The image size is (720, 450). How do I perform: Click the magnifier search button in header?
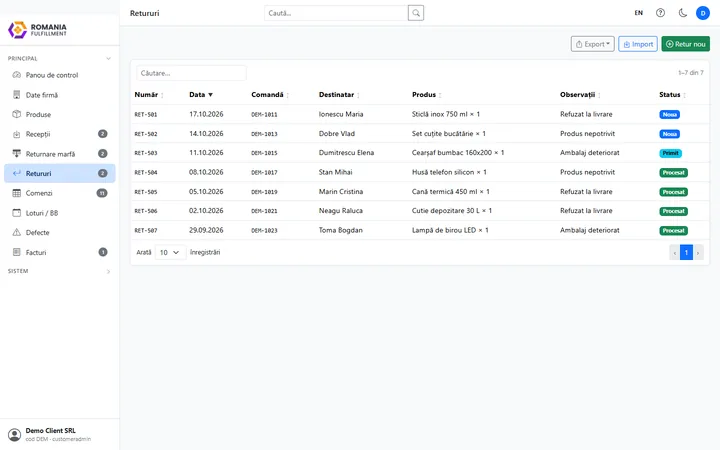tap(416, 13)
